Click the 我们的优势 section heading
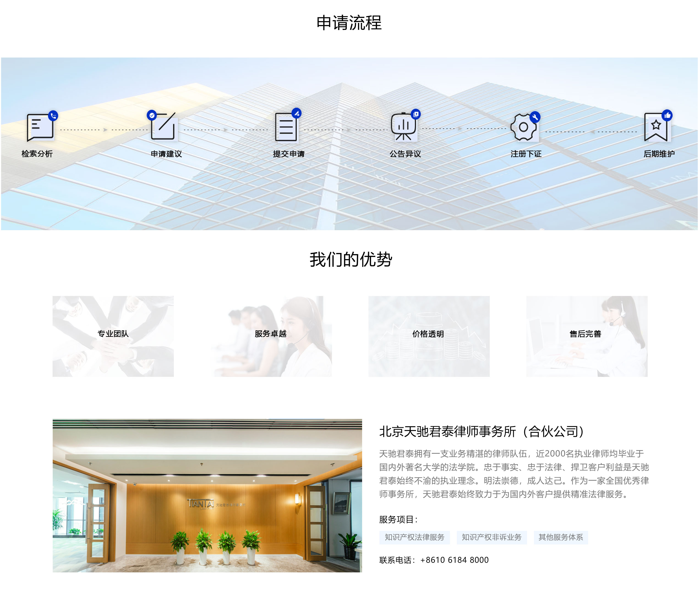The height and width of the screenshot is (590, 700). [351, 260]
